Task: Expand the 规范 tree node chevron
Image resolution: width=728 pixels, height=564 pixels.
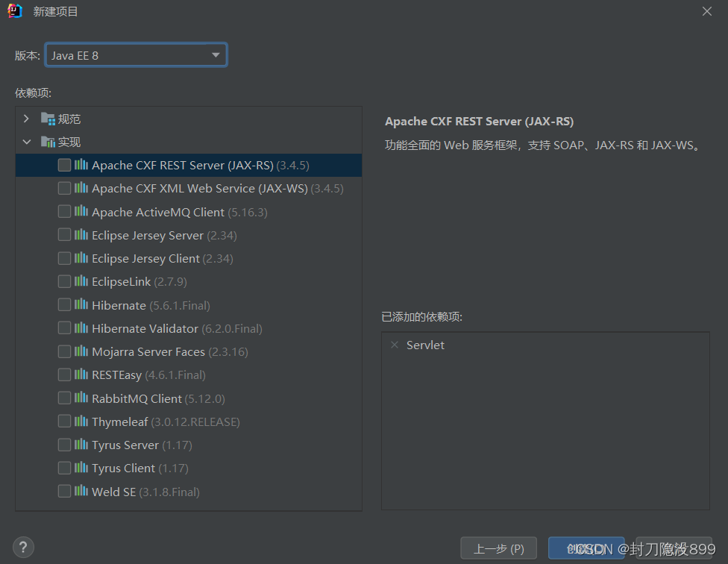Action: (26, 119)
